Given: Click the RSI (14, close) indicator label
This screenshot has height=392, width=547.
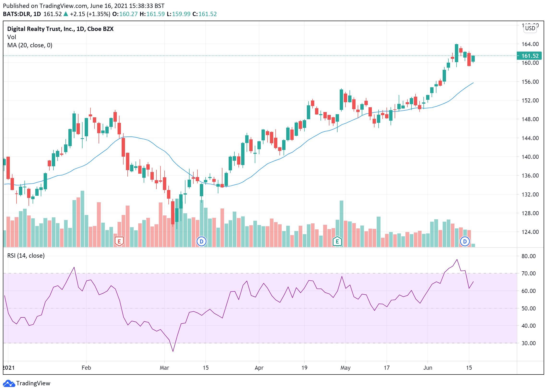Looking at the screenshot, I should pos(26,255).
